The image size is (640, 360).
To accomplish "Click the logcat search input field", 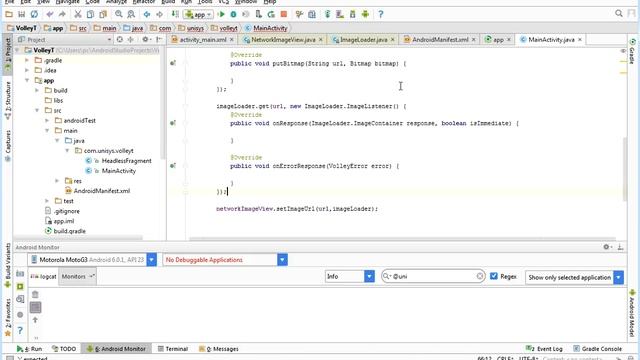I will (x=433, y=276).
